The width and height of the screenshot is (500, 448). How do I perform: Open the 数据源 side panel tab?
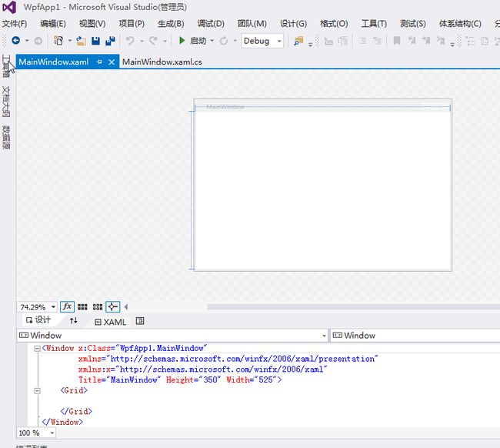pos(6,137)
